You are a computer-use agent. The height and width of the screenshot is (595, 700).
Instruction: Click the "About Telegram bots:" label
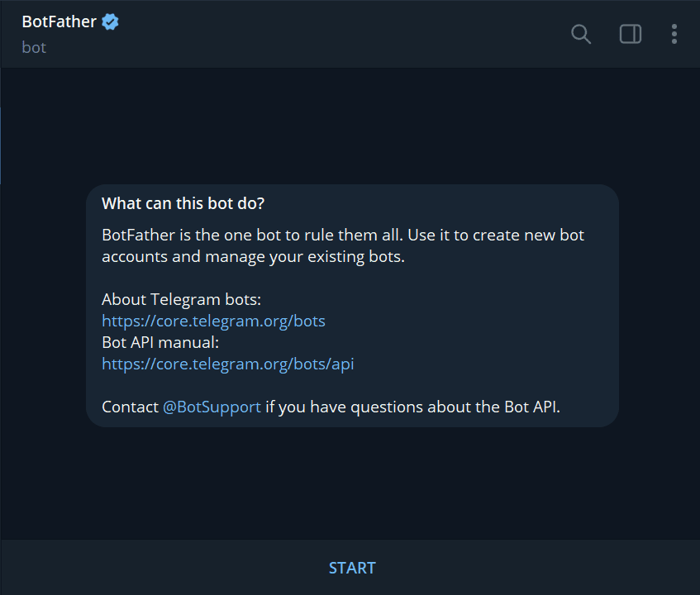tap(181, 299)
